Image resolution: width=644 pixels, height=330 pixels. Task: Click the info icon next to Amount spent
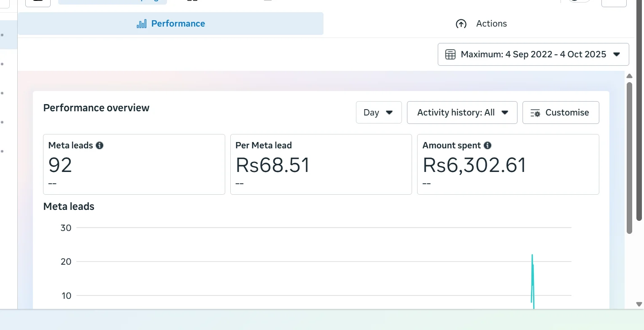tap(488, 145)
